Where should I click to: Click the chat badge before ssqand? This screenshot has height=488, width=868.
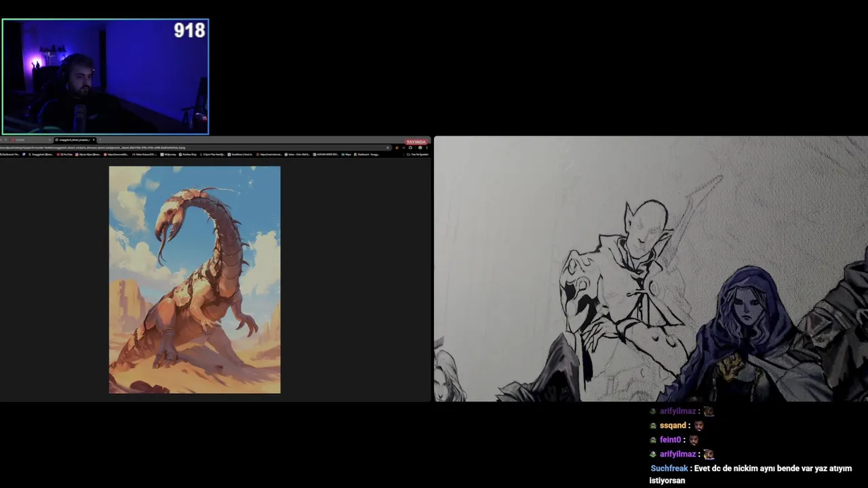[653, 426]
